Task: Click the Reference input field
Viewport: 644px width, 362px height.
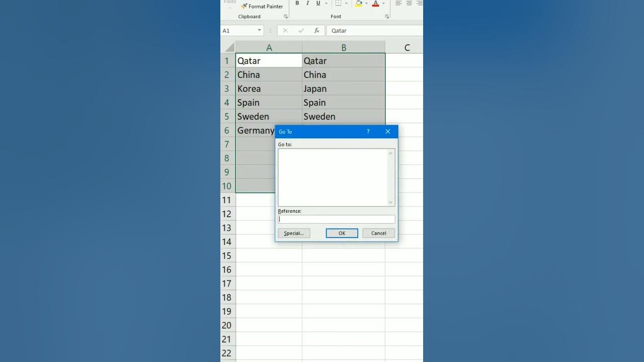Action: tap(336, 219)
